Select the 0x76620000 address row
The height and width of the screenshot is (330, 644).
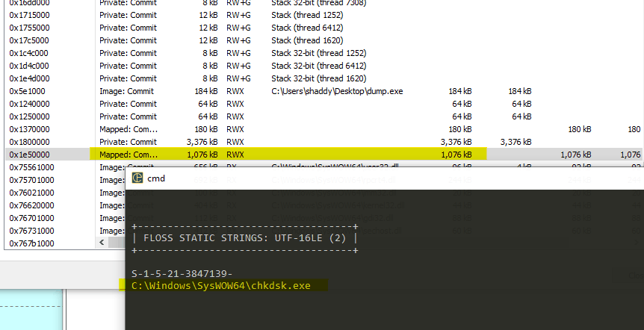[x=31, y=205]
